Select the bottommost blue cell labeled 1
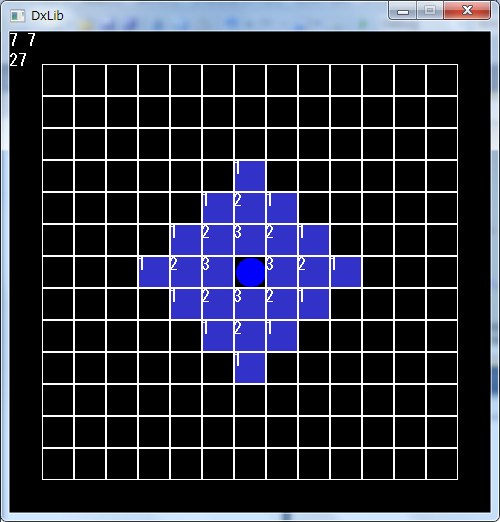 pyautogui.click(x=250, y=368)
